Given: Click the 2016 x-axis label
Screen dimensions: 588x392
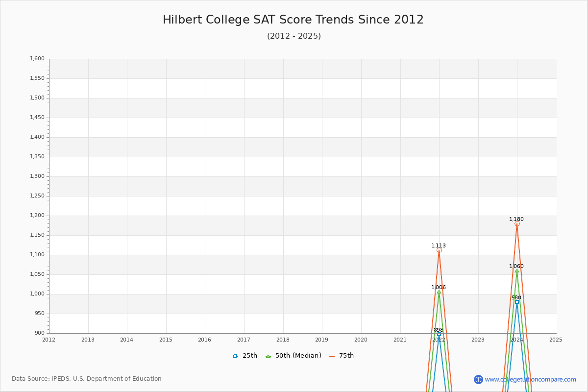Looking at the screenshot, I should click(205, 340).
